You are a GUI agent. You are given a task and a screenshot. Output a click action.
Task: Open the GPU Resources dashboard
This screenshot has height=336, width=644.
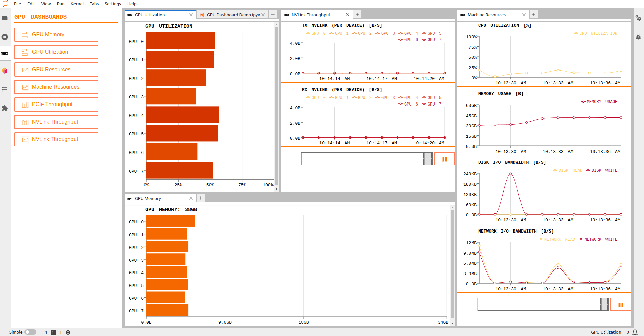tap(56, 69)
